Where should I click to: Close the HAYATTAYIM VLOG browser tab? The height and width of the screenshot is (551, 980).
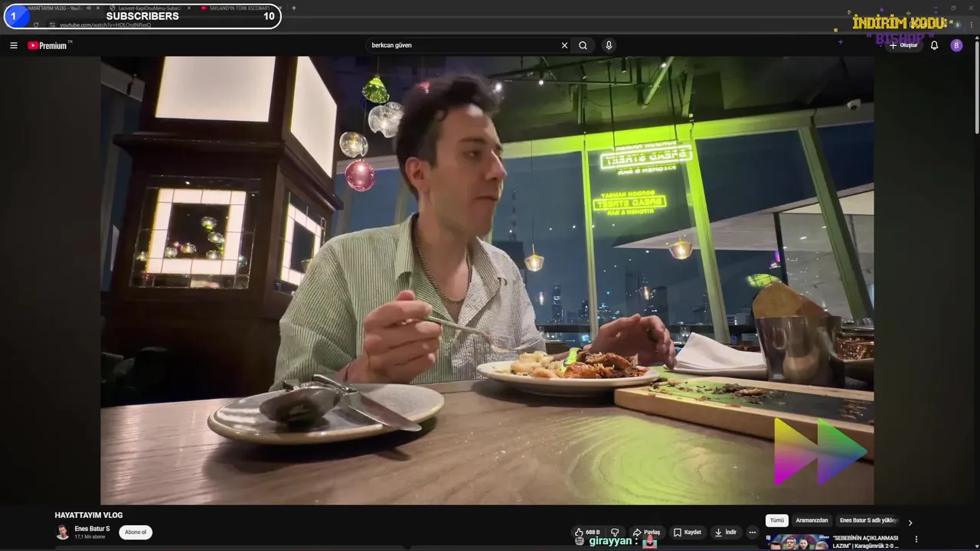pyautogui.click(x=98, y=8)
